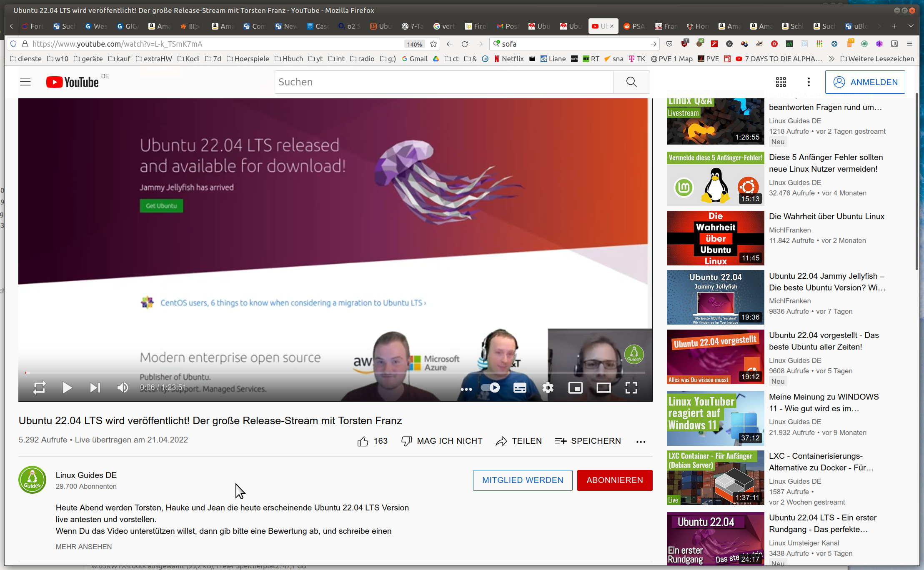This screenshot has width=924, height=570.
Task: Enter fullscreen in the player
Action: [631, 387]
